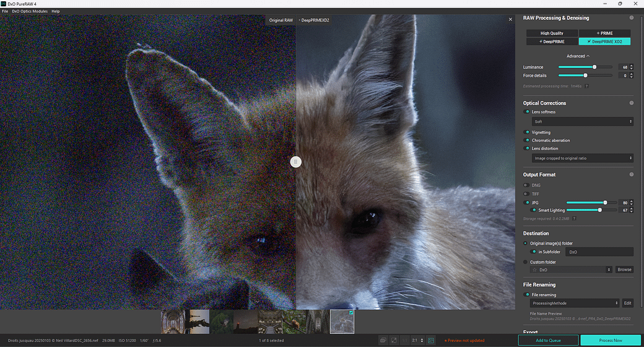Open the ProcessingMethode renaming dropdown
The width and height of the screenshot is (644, 347).
coord(575,304)
